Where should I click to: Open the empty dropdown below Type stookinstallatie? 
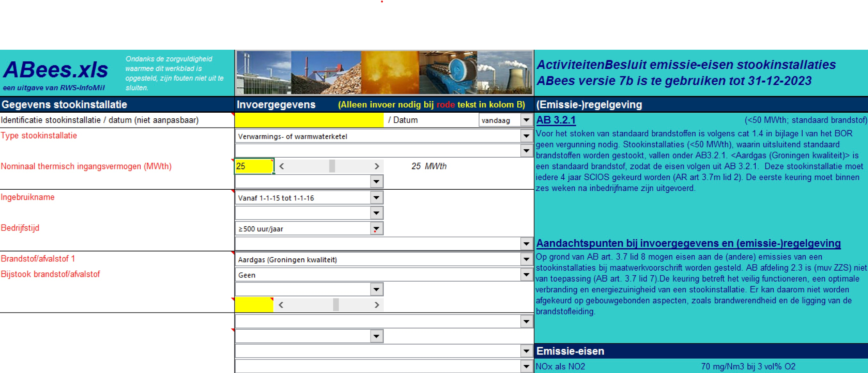(526, 151)
